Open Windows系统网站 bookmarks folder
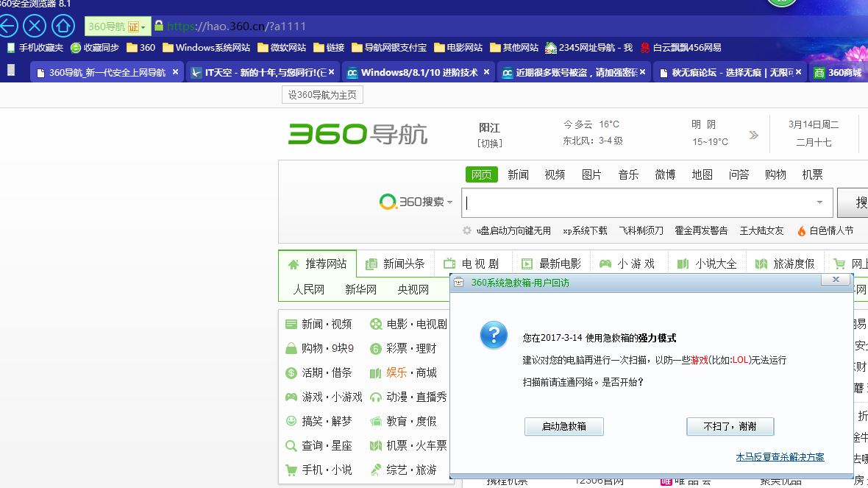Viewport: 868px width, 488px height. tap(206, 48)
